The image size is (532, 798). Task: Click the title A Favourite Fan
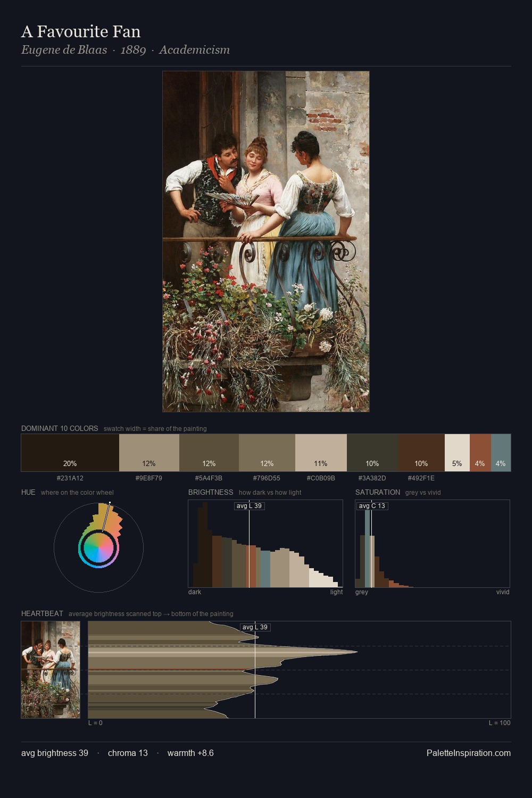81,32
